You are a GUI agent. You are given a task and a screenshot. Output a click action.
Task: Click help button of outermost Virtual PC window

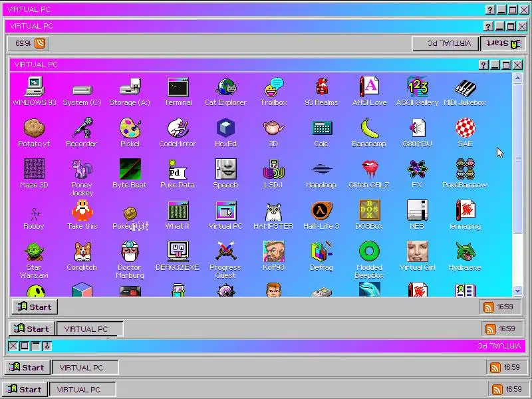pos(490,10)
